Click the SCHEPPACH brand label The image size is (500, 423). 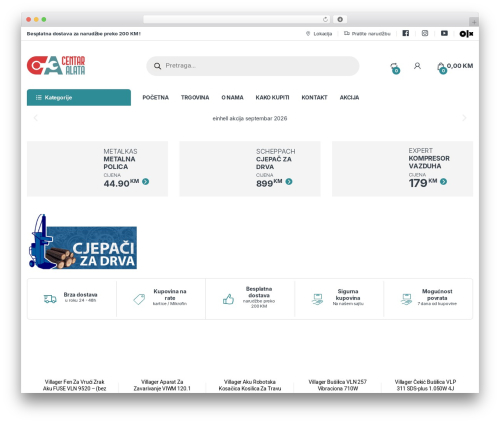276,151
